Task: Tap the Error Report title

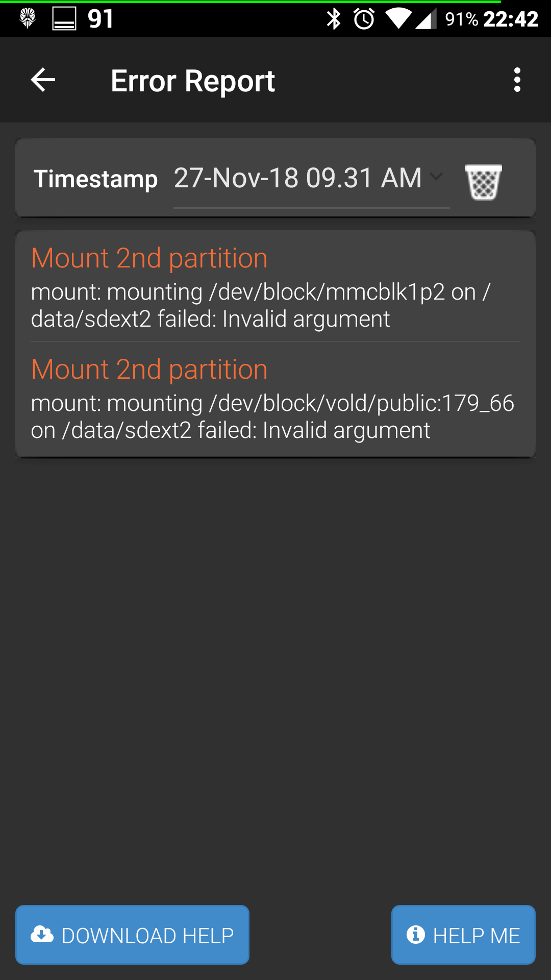Action: (x=193, y=81)
